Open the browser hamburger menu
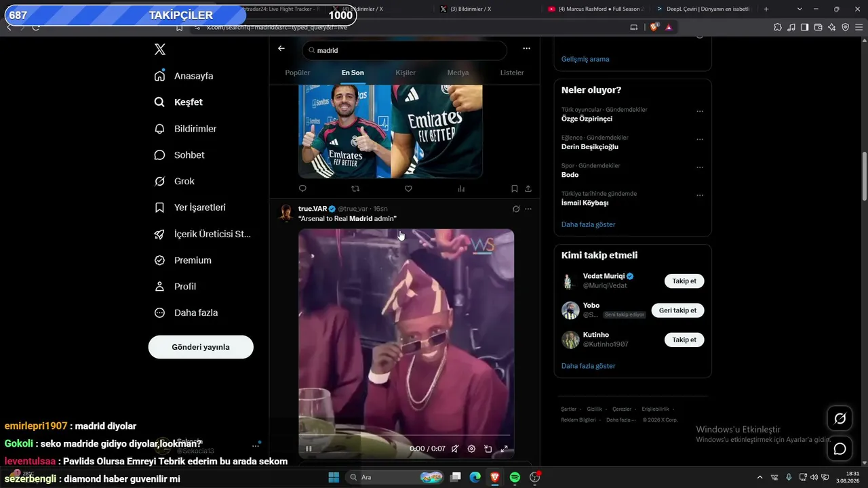The height and width of the screenshot is (488, 868). tap(859, 27)
